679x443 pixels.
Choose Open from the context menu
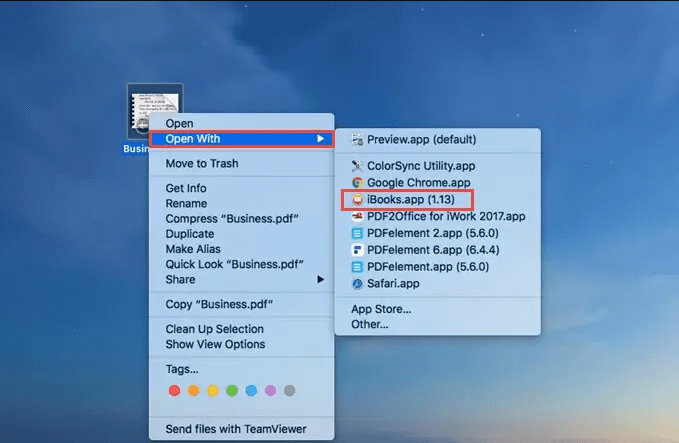180,124
